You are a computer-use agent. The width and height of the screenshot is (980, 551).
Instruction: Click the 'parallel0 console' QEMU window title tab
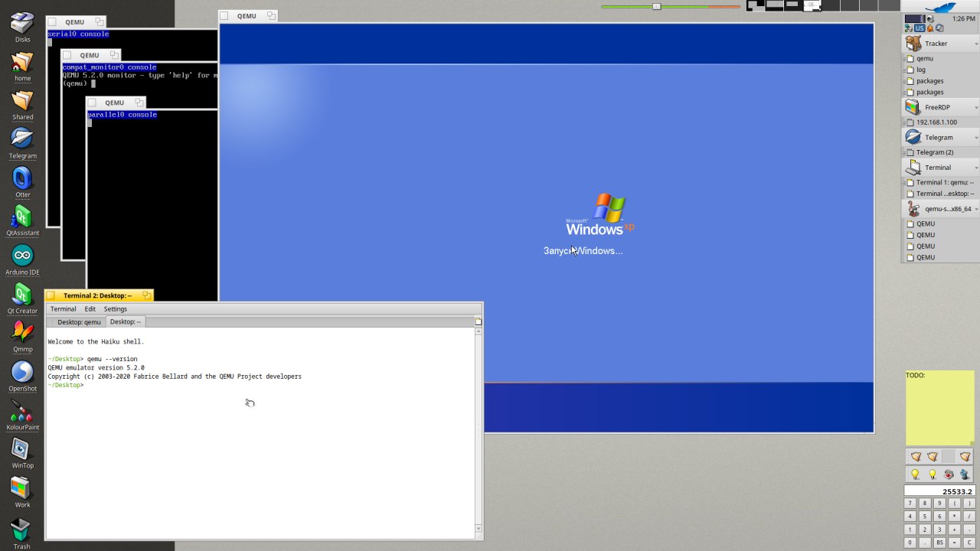tap(115, 103)
